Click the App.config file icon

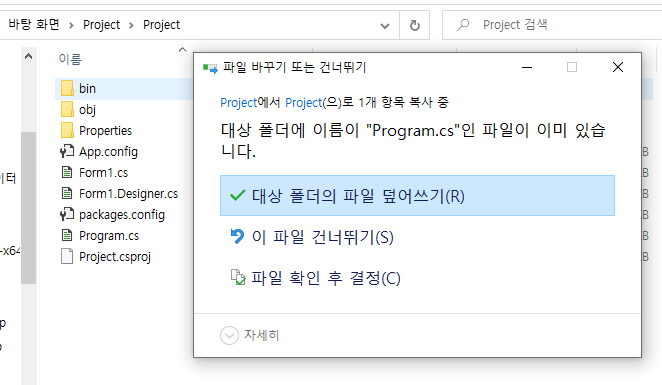[x=67, y=152]
